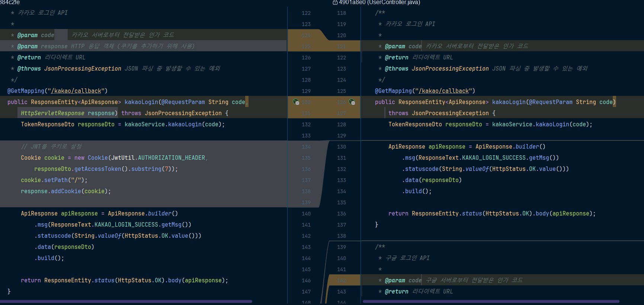Click the 'cookie.setPath("/");' line

point(54,180)
